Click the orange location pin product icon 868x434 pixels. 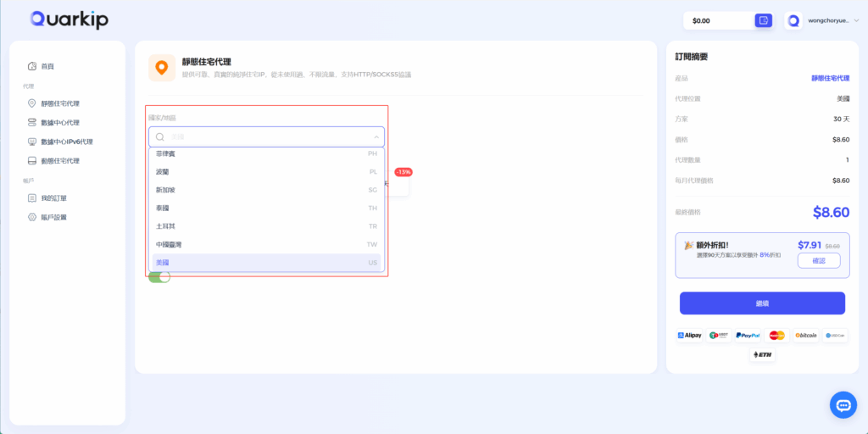(162, 68)
